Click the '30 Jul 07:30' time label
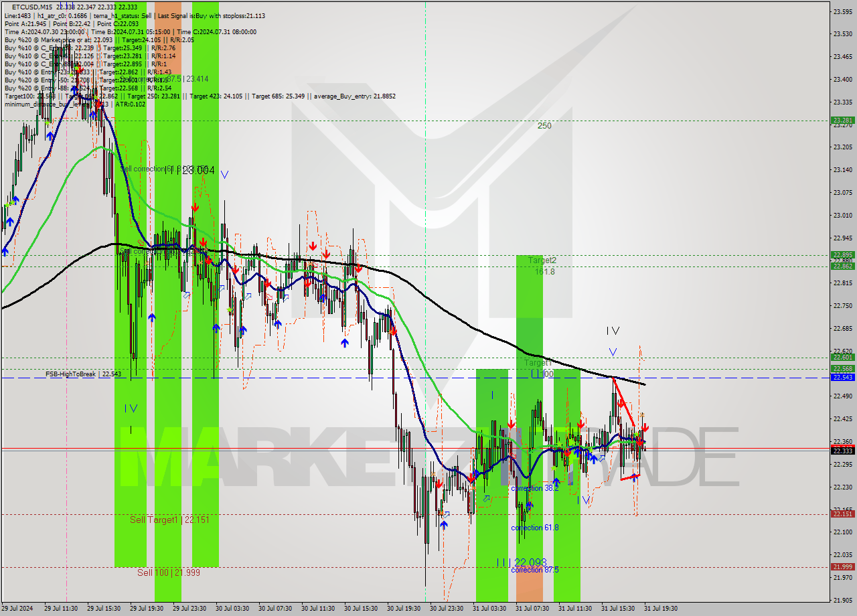Screen dimensions: 857x616 click(x=275, y=609)
